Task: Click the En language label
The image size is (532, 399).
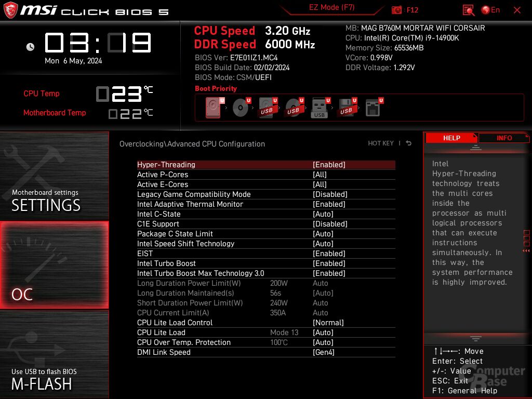Action: [x=495, y=10]
